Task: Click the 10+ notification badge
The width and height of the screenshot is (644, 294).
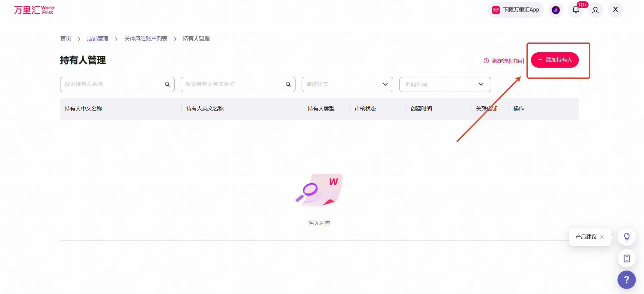Action: (x=583, y=5)
